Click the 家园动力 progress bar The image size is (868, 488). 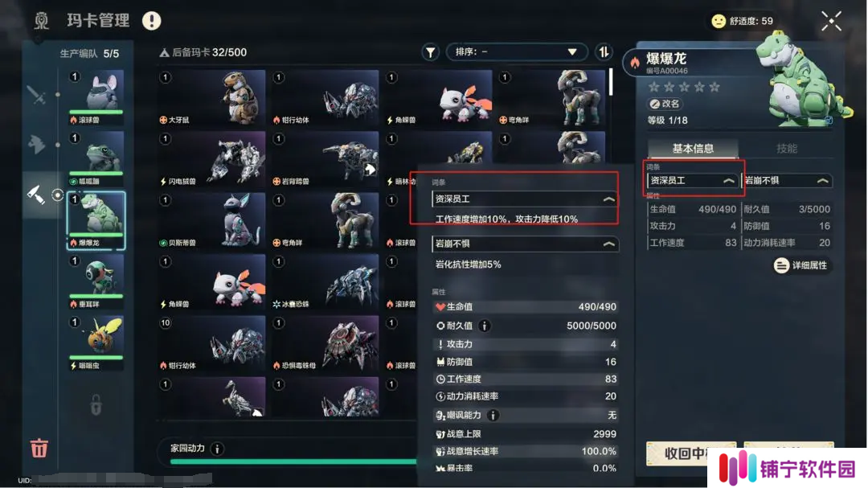(293, 461)
